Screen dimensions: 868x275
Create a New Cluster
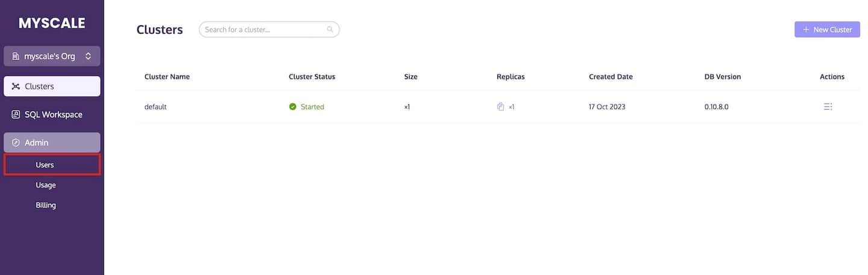coord(827,30)
